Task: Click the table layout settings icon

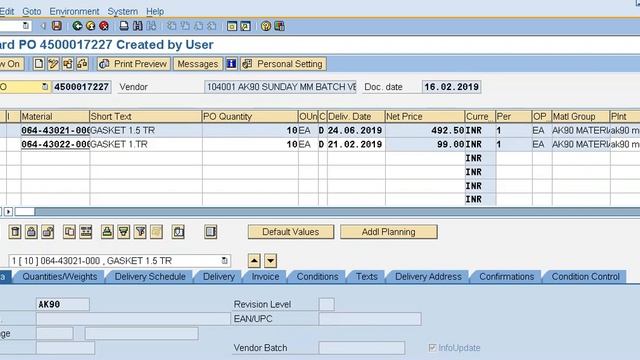Action: [x=211, y=232]
